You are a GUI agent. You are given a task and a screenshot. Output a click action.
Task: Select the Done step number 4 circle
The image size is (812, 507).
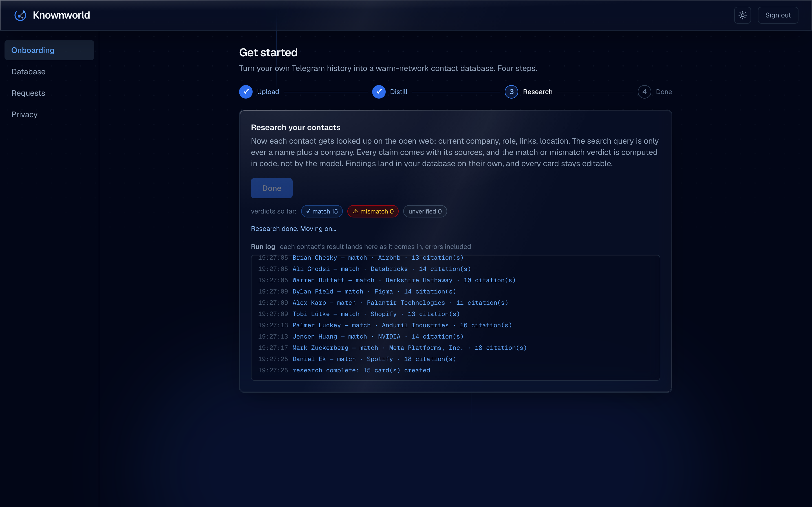tap(644, 92)
